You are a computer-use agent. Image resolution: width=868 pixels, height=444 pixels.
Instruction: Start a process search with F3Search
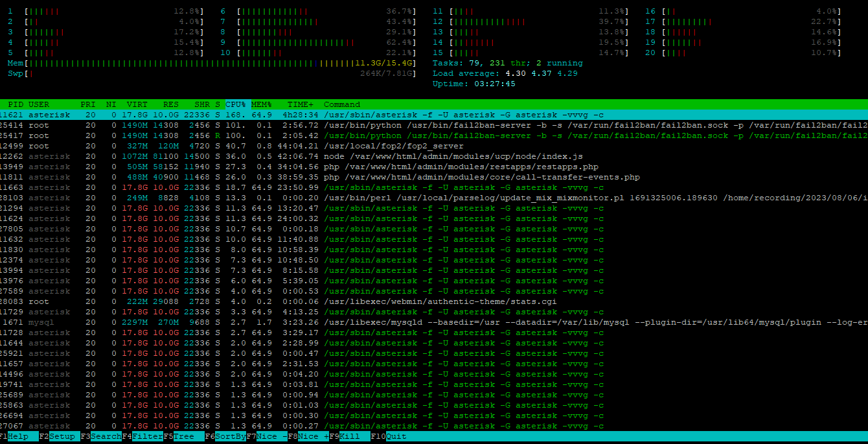98,436
